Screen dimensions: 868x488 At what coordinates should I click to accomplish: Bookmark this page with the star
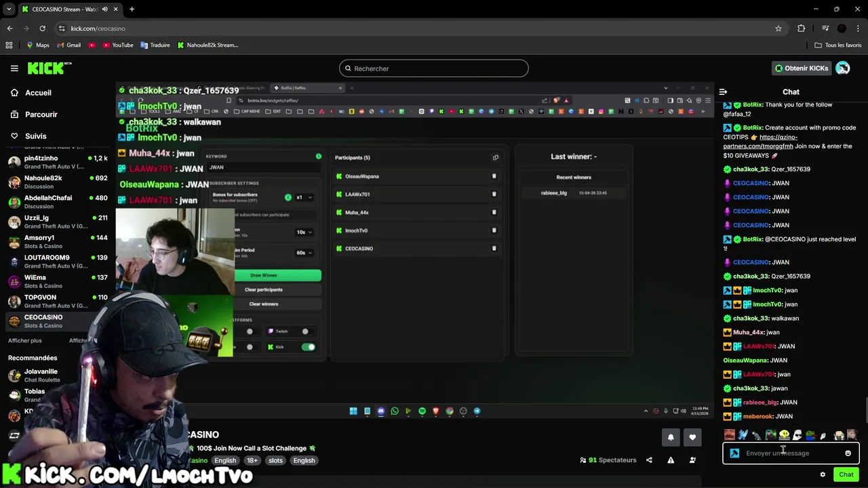point(778,28)
